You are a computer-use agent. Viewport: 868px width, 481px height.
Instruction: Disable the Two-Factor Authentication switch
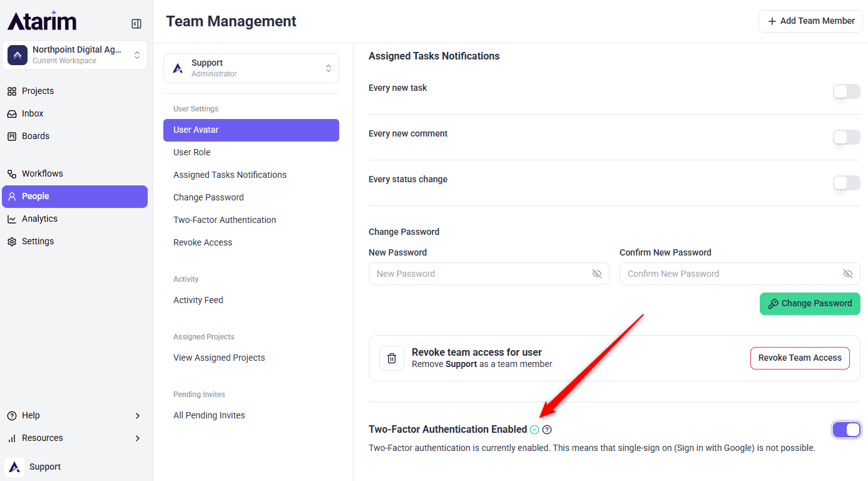847,430
